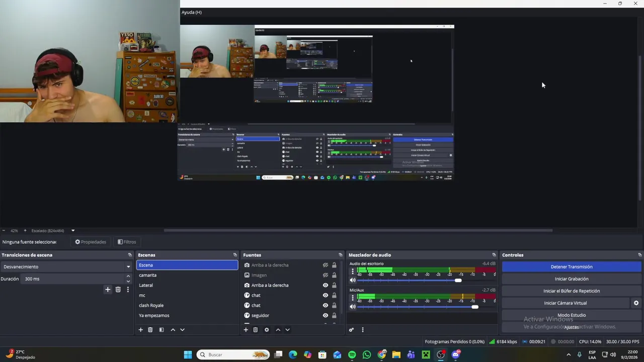Open Audio del escritorio options dots
Screen dimensions: 644x362
[x=352, y=271]
